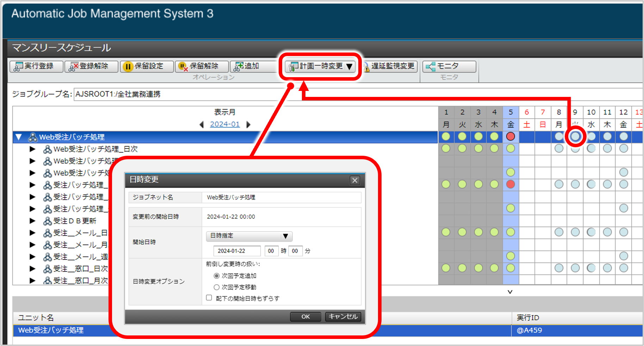
Task: Close the 日時変更 dialog
Action: [x=355, y=180]
